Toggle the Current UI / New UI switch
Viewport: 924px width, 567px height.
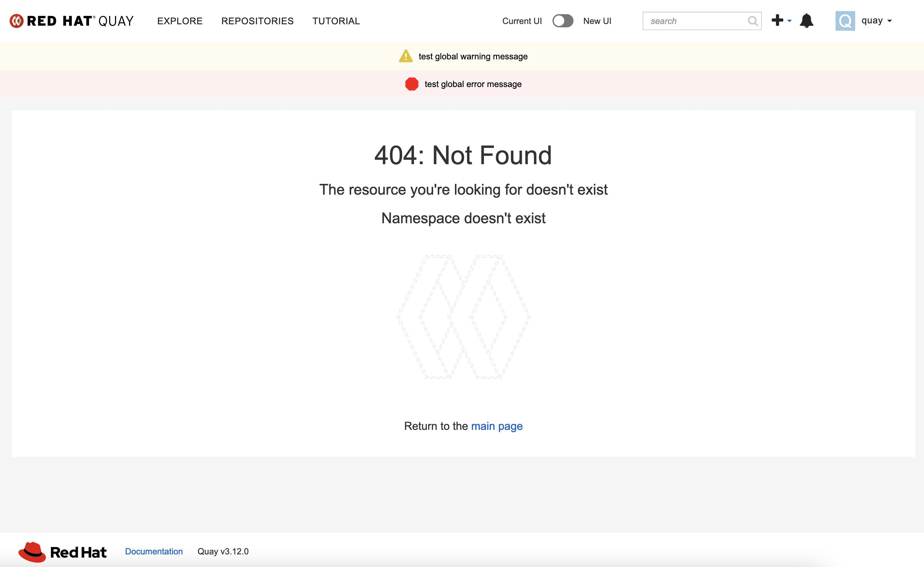(x=562, y=21)
